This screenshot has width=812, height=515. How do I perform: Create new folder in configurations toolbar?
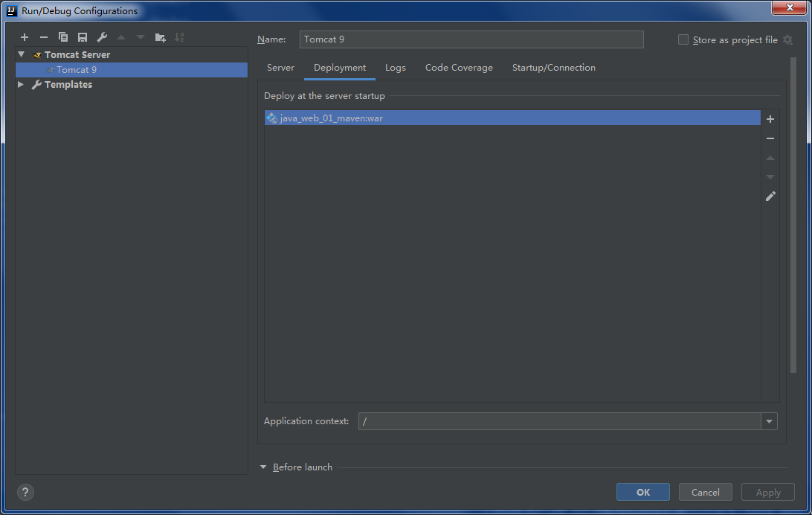160,37
